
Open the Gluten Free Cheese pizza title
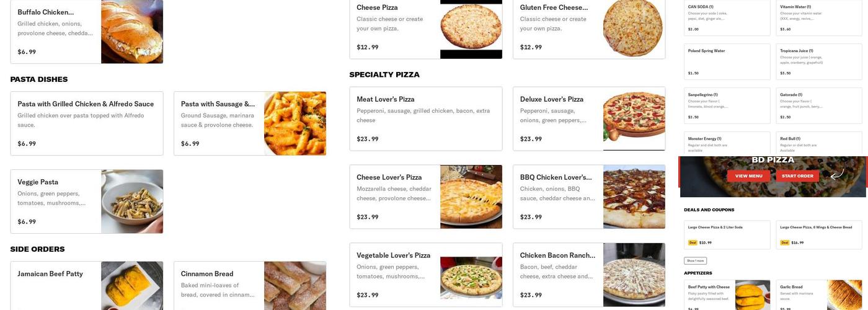[554, 7]
